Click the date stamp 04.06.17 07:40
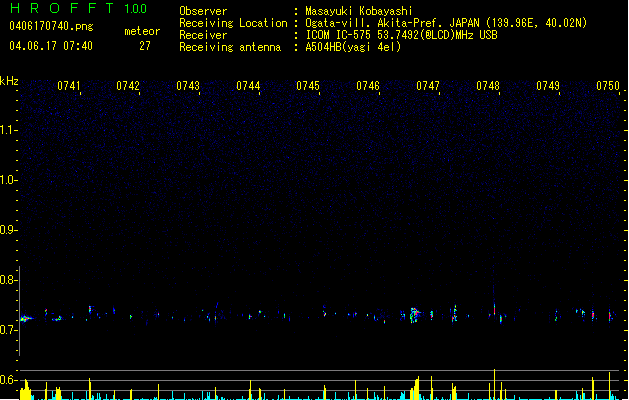Image resolution: width=629 pixels, height=400 pixels. (x=51, y=46)
